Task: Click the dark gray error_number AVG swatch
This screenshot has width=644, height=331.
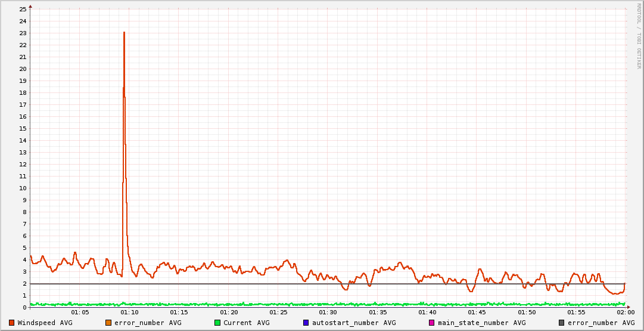Action: pos(562,323)
